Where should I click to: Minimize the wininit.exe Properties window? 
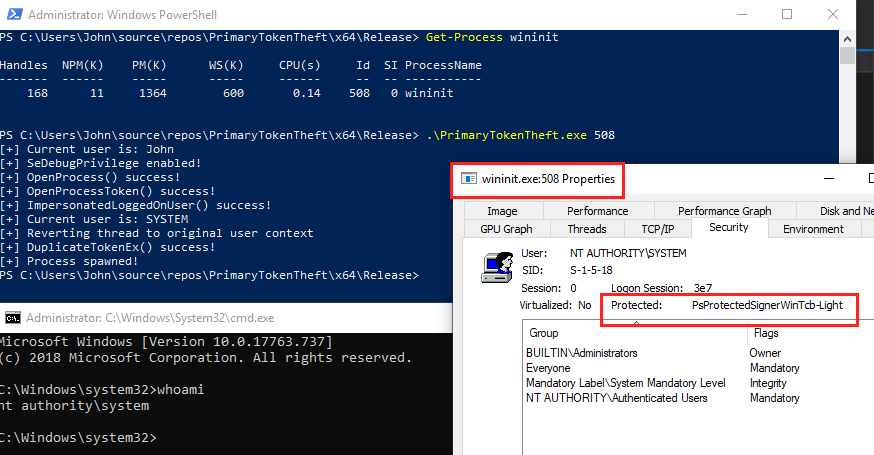(829, 178)
